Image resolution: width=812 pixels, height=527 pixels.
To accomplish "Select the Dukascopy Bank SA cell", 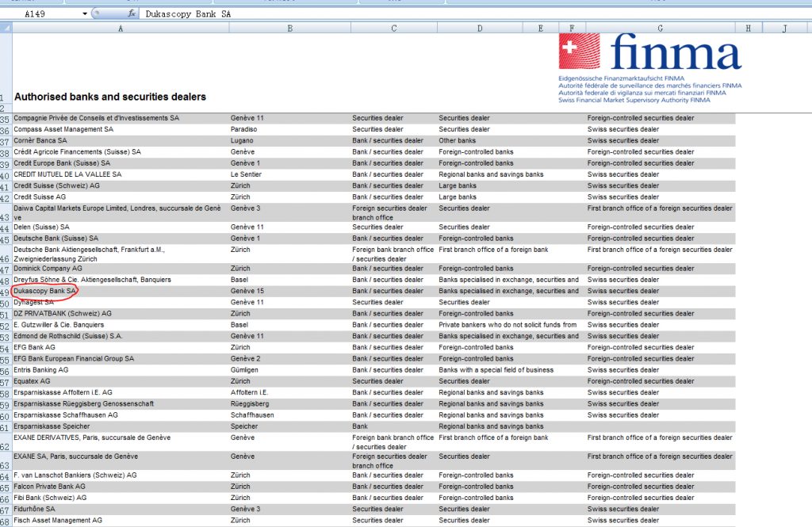I will pos(121,291).
